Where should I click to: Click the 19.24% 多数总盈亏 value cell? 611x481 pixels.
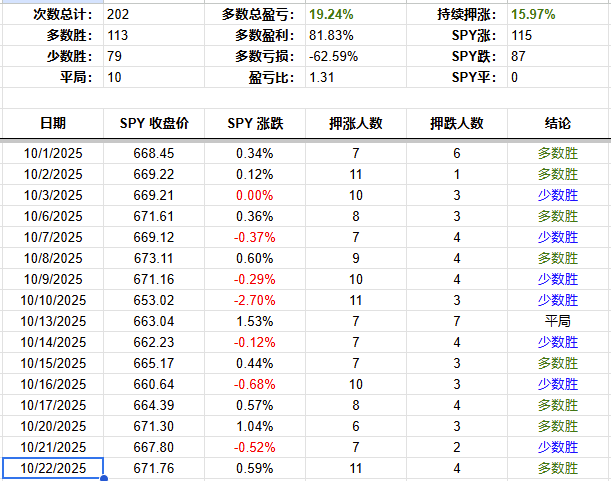pyautogui.click(x=334, y=16)
